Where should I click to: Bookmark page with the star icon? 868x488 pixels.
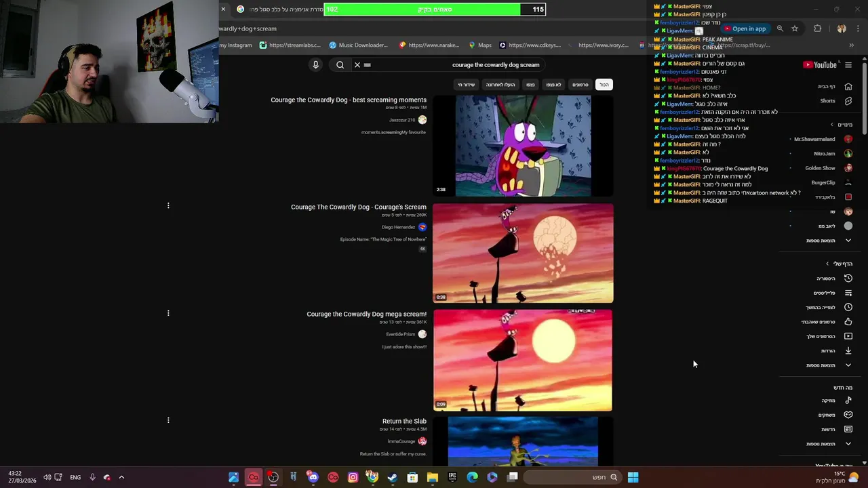[795, 28]
